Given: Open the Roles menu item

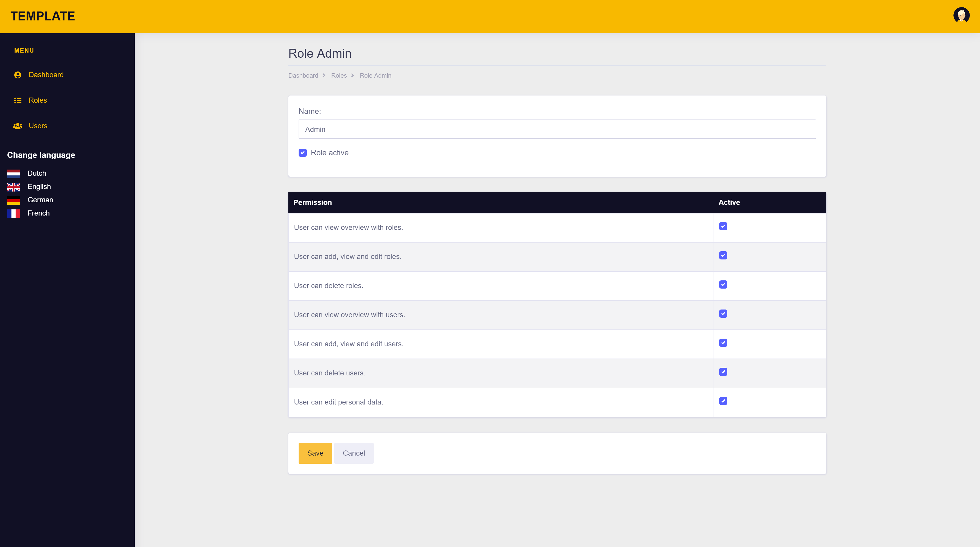Looking at the screenshot, I should pyautogui.click(x=38, y=101).
